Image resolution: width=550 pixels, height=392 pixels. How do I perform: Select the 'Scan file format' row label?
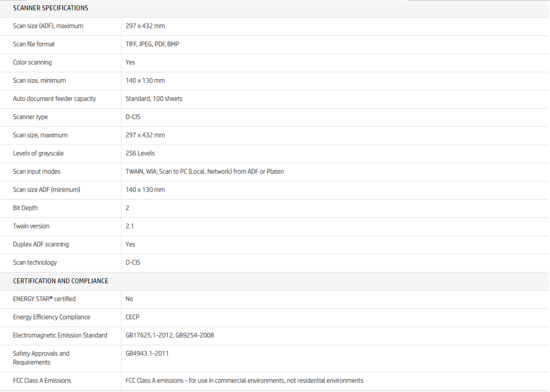click(x=34, y=44)
